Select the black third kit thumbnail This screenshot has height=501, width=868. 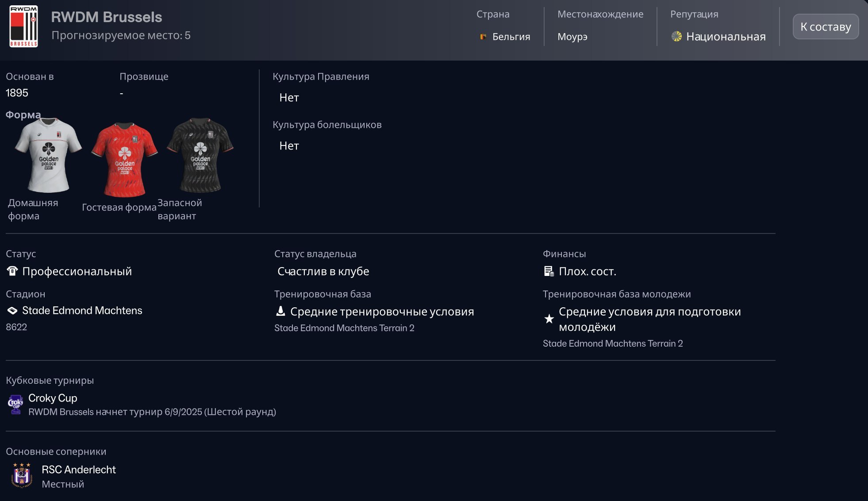200,155
